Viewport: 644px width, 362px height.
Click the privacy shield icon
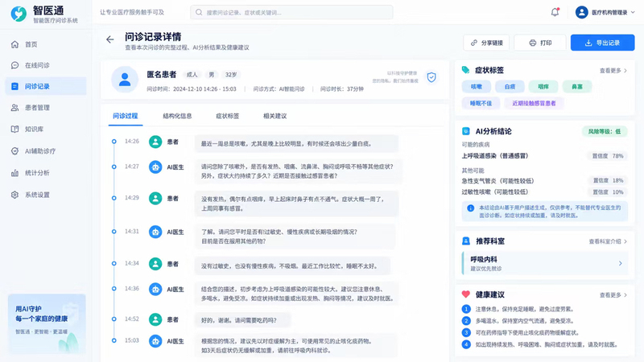(x=431, y=77)
